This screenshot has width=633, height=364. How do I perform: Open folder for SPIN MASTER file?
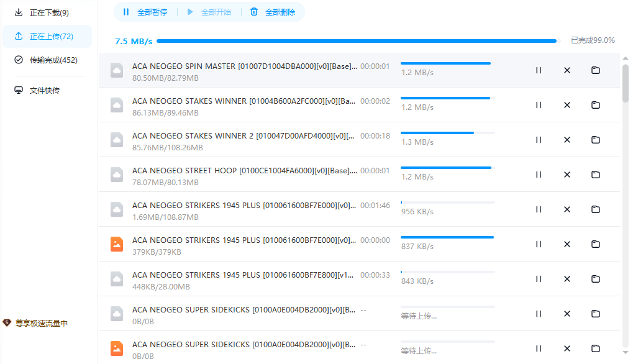click(596, 70)
